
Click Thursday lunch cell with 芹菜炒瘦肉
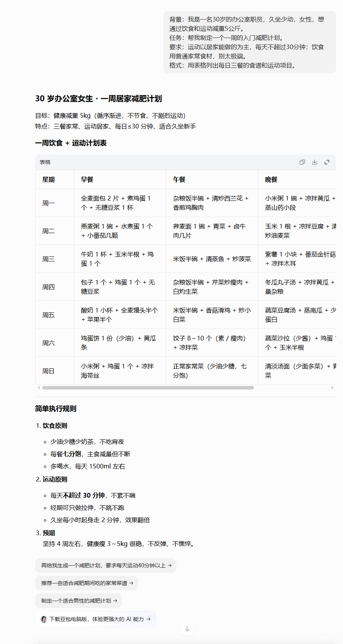pos(212,287)
